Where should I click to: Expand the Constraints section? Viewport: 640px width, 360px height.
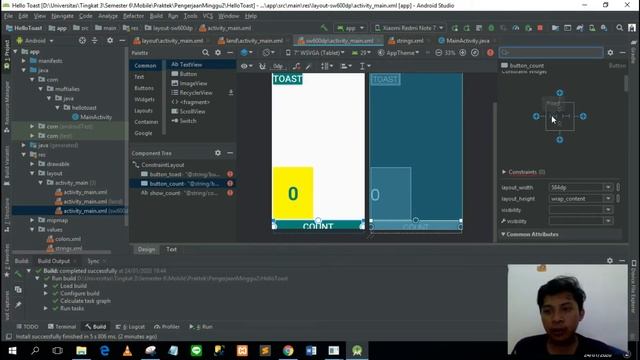(x=504, y=172)
